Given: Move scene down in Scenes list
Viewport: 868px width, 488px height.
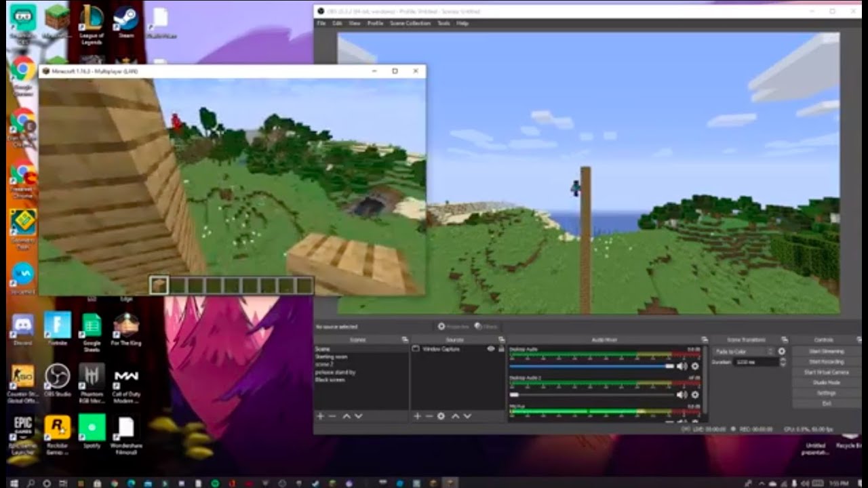Looking at the screenshot, I should coord(359,416).
